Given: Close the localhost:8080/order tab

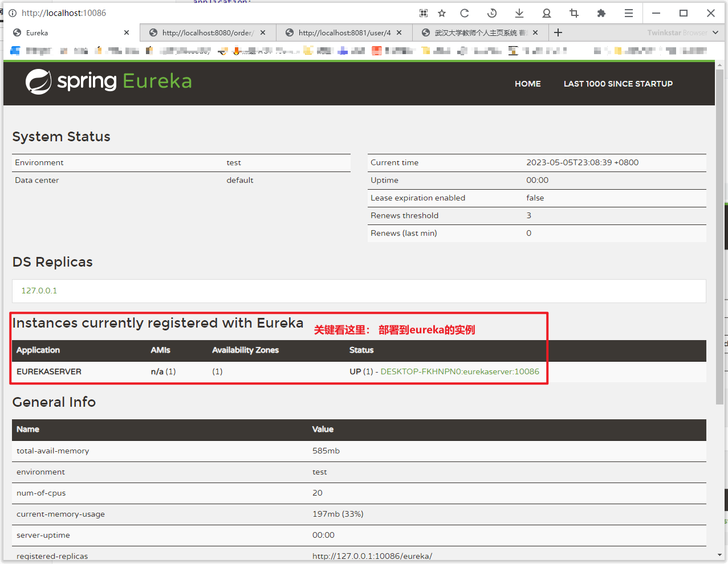Looking at the screenshot, I should 263,32.
